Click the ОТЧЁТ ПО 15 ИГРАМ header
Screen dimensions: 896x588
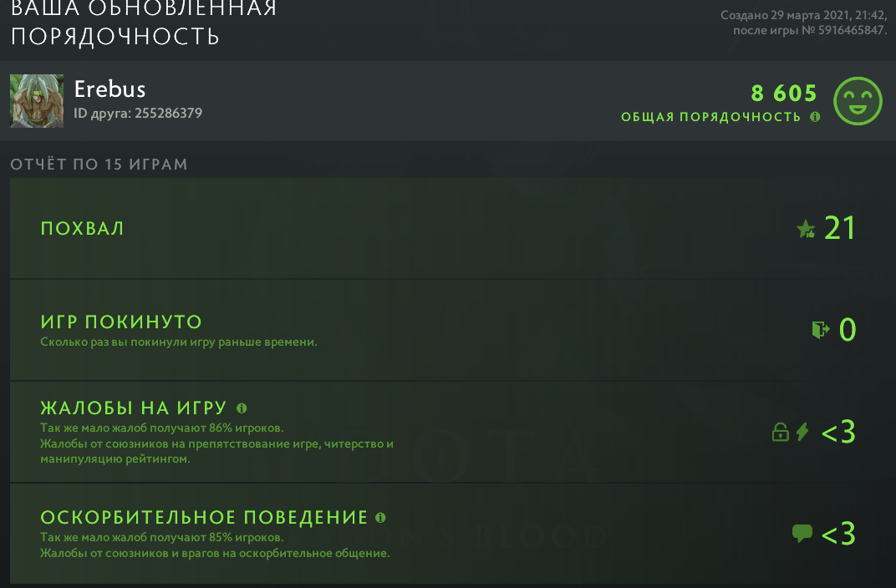coord(99,165)
